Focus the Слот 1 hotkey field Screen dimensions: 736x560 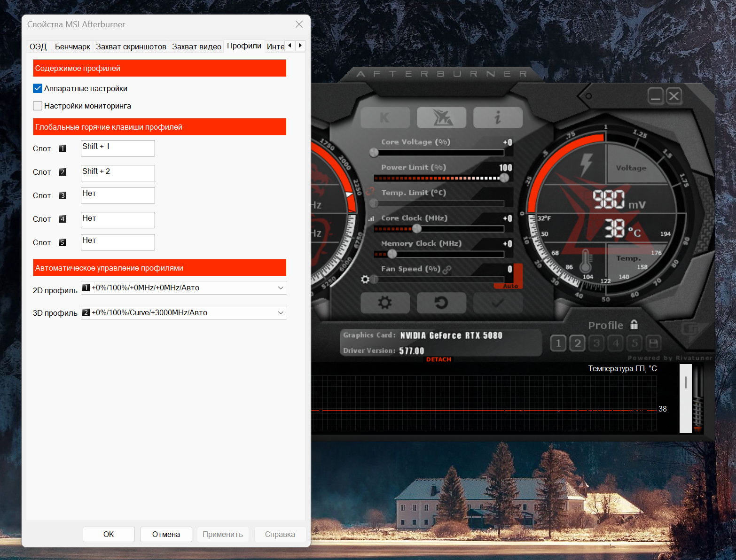118,148
